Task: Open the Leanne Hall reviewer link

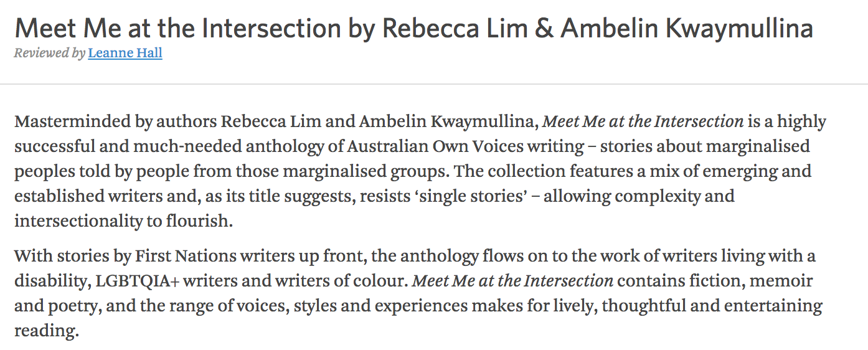Action: point(125,54)
